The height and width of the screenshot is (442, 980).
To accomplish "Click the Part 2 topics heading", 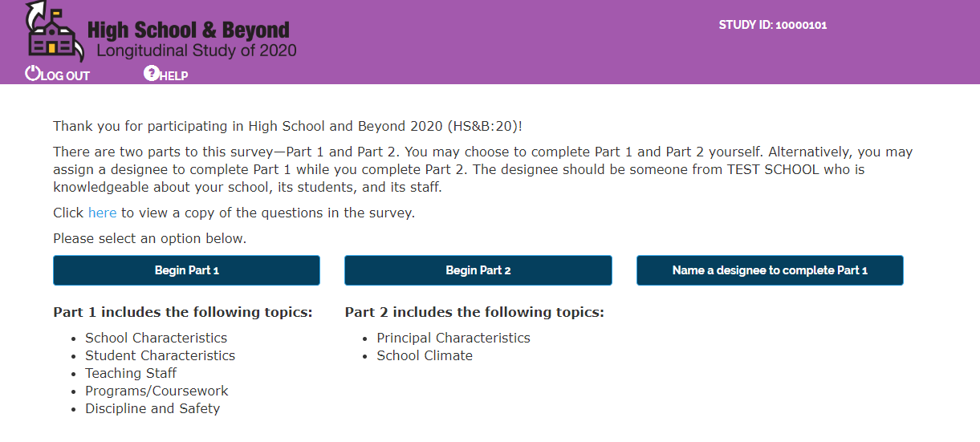I will point(474,312).
